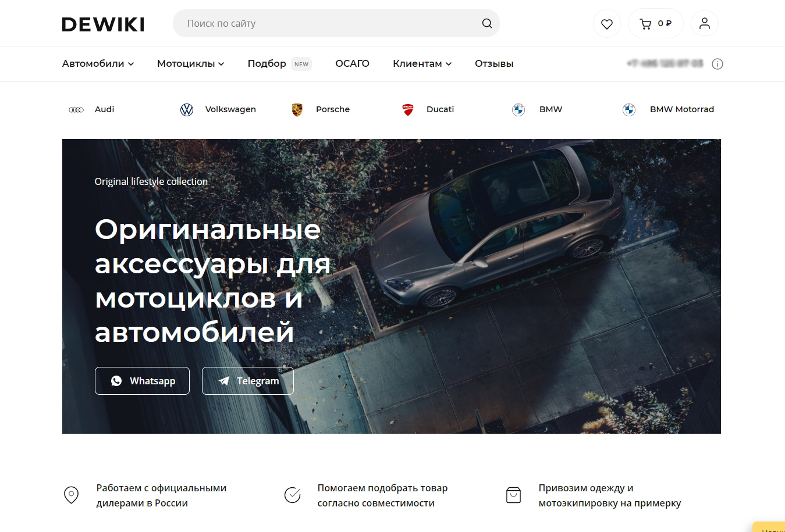Contact via the Telegram button
Image resolution: width=785 pixels, height=532 pixels.
click(248, 381)
